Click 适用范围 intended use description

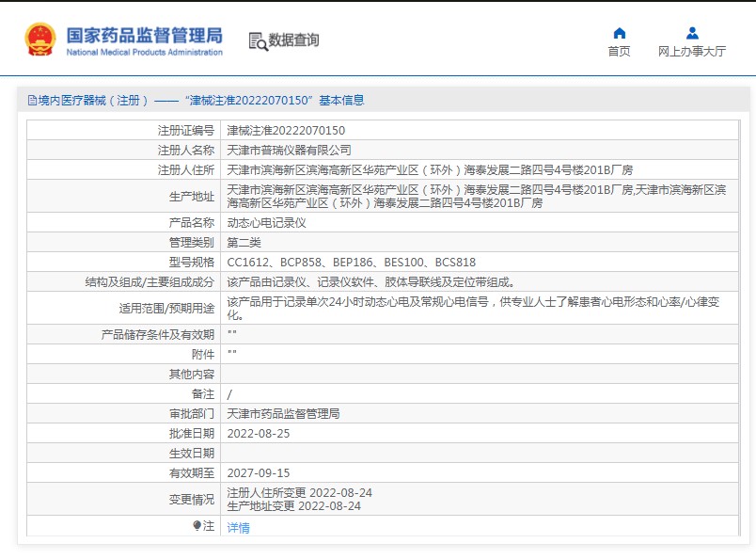coord(473,308)
